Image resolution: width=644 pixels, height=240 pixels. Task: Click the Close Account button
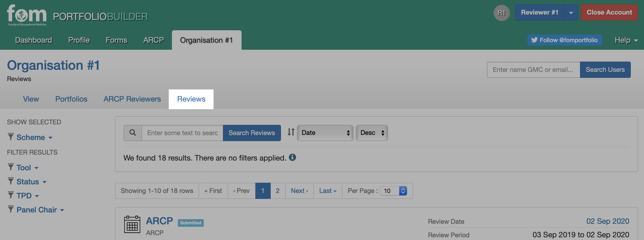609,12
